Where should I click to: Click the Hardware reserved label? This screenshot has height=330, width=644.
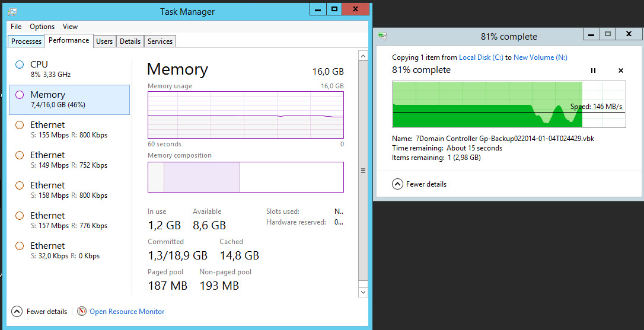pyautogui.click(x=296, y=222)
